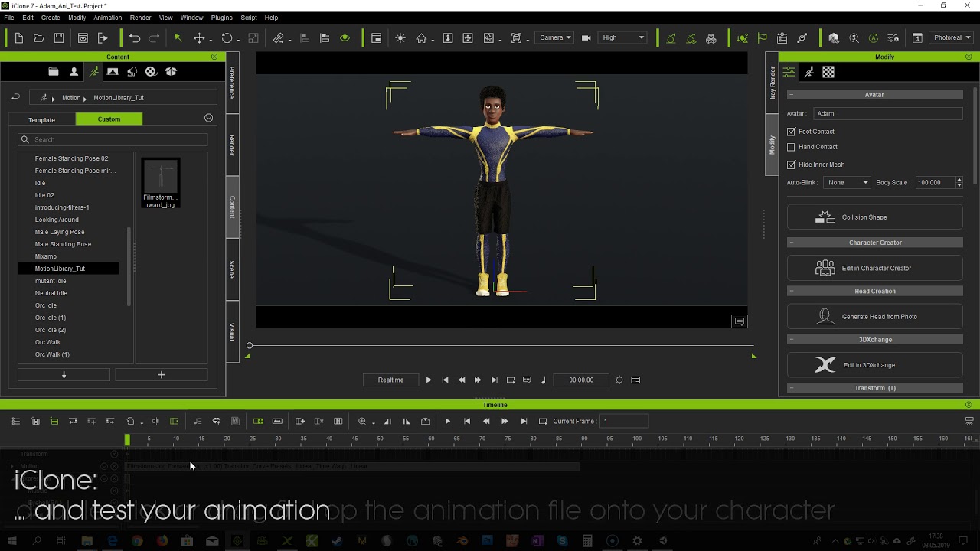Open the Scene side tab
Screen dimensions: 980x551
click(232, 269)
